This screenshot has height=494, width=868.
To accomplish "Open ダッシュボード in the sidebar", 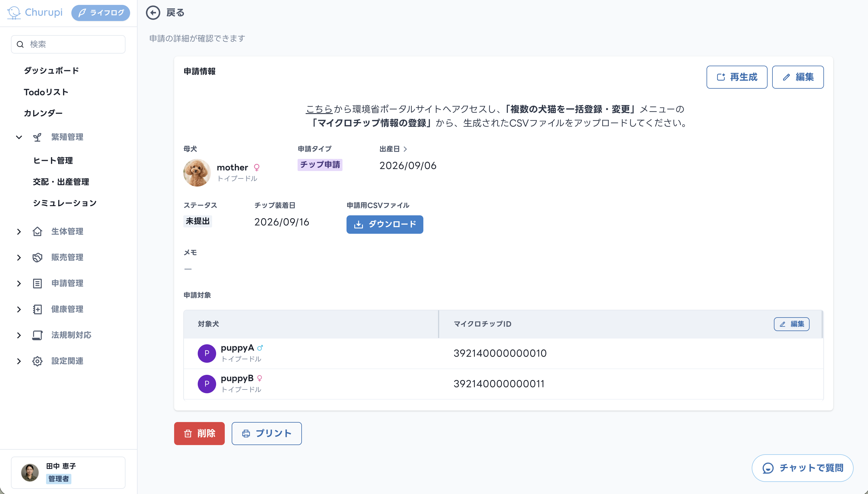I will (51, 71).
